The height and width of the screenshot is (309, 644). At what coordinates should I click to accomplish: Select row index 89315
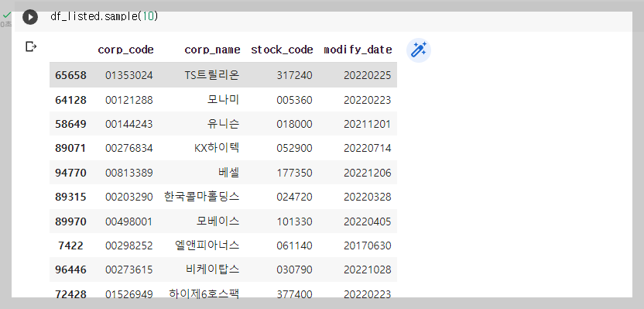70,197
